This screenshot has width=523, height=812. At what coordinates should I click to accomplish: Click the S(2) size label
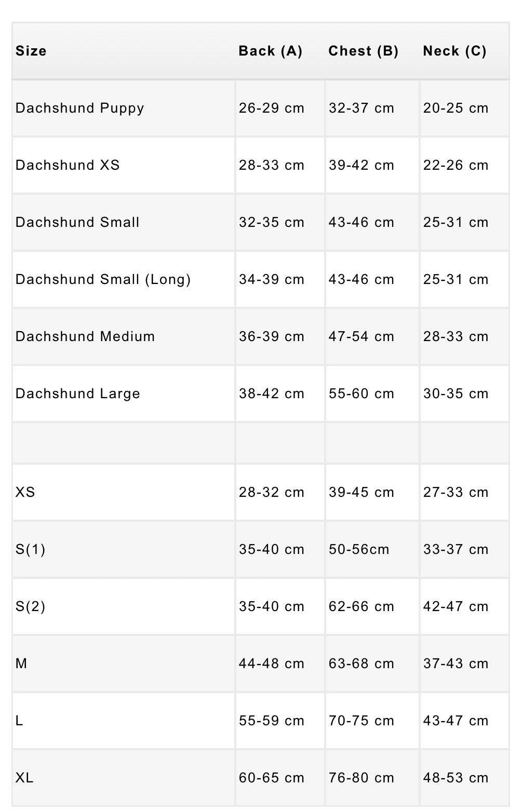30,606
